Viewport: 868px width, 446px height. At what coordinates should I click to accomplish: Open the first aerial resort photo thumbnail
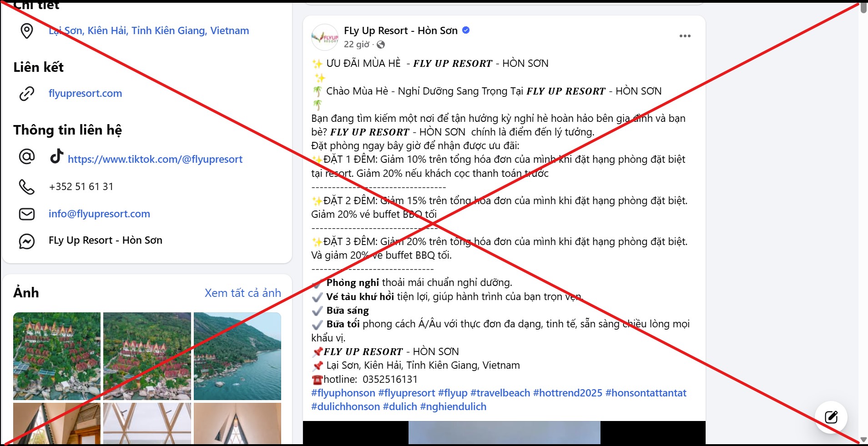click(56, 356)
